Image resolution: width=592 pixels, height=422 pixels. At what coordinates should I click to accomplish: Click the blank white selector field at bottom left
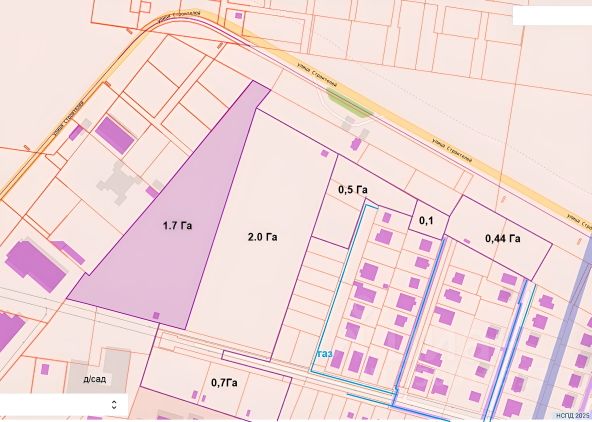(x=64, y=405)
